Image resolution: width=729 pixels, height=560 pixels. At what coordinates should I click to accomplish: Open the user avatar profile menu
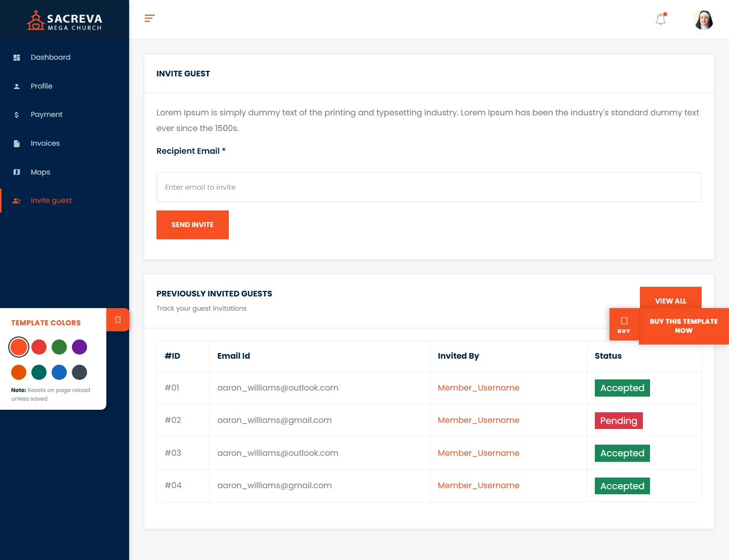(703, 20)
